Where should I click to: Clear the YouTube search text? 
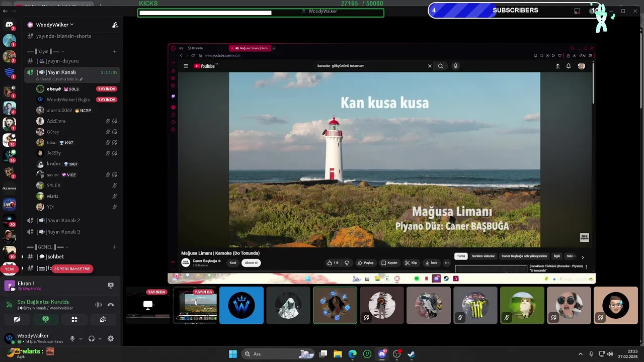(x=430, y=66)
